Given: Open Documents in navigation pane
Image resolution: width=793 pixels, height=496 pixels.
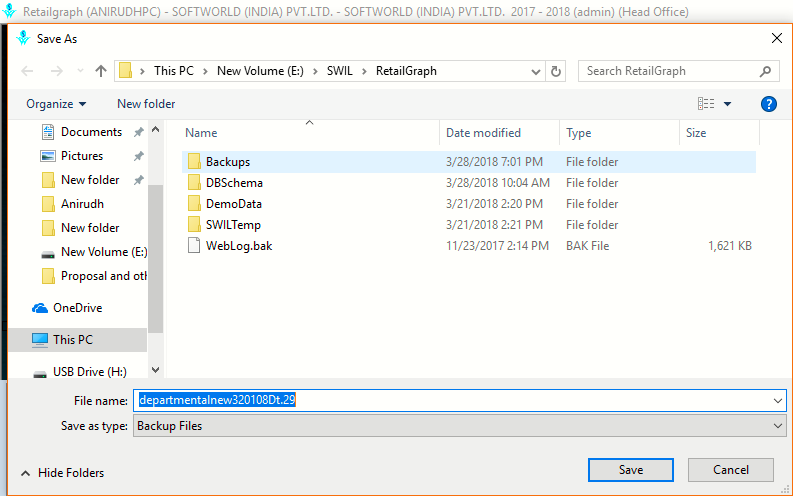Looking at the screenshot, I should click(x=92, y=132).
